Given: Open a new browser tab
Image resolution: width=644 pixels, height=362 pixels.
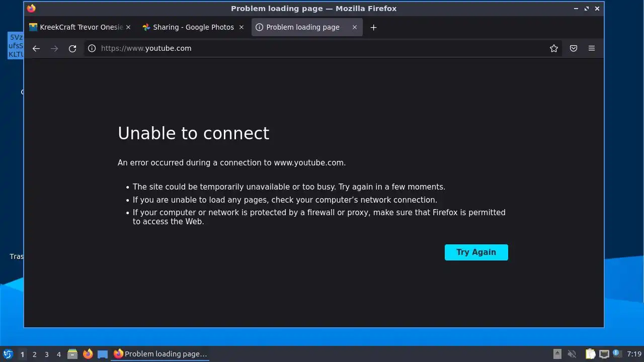Looking at the screenshot, I should click(x=373, y=28).
